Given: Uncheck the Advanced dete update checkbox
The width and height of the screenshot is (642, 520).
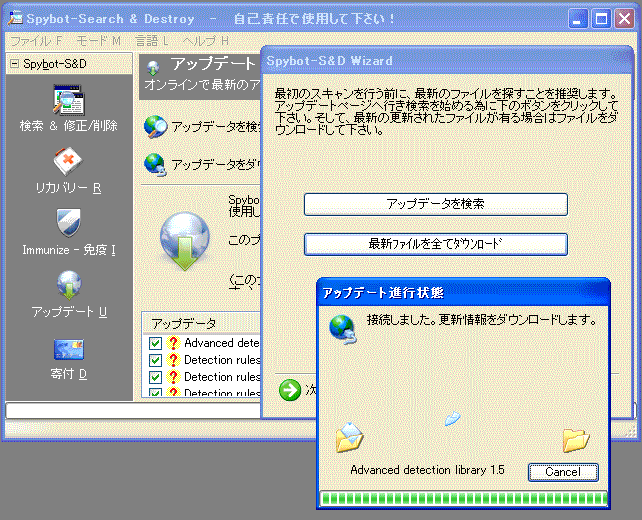Looking at the screenshot, I should tap(155, 343).
